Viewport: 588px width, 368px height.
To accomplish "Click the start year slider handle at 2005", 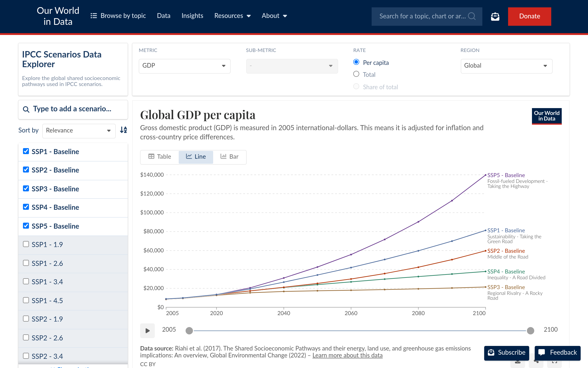I will point(189,331).
